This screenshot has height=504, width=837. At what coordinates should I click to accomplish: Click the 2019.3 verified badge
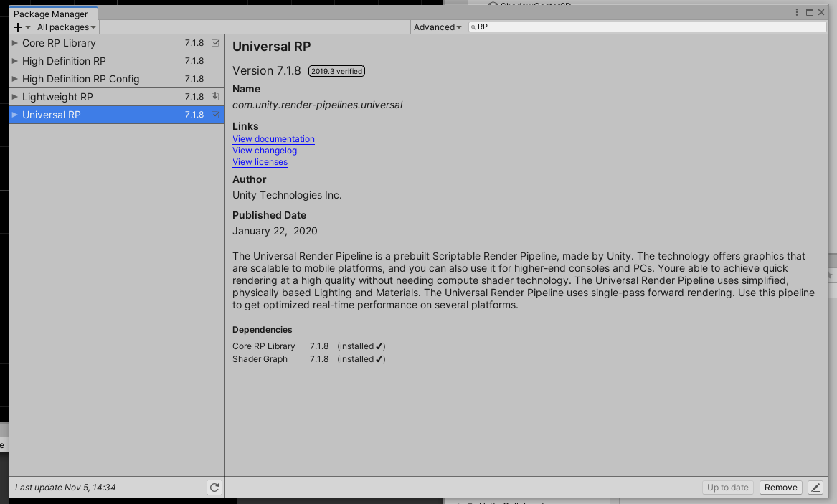click(337, 71)
